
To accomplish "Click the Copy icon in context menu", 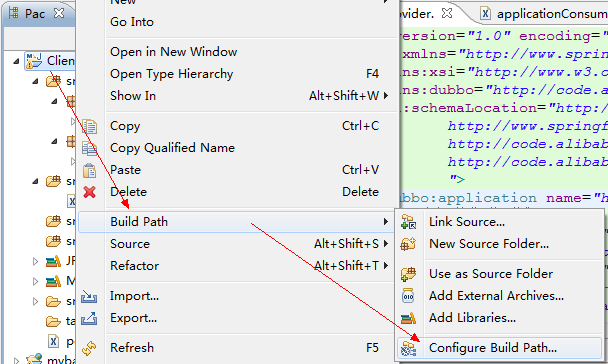I will (x=90, y=126).
